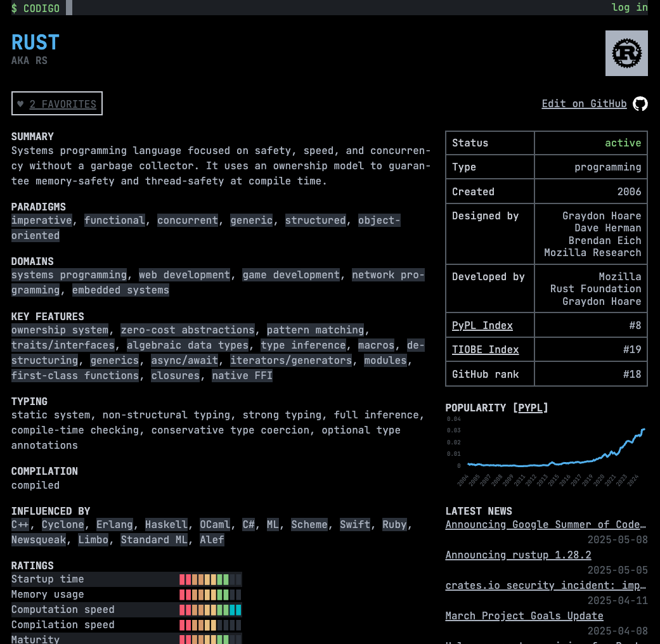This screenshot has height=644, width=660.
Task: Open the Erlang influence tag
Action: point(115,524)
